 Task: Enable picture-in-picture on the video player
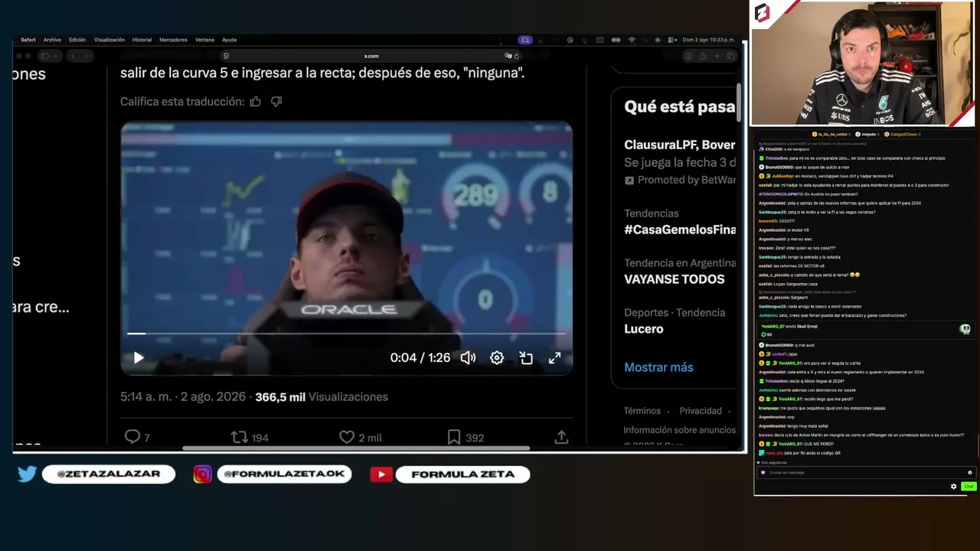[x=526, y=357]
